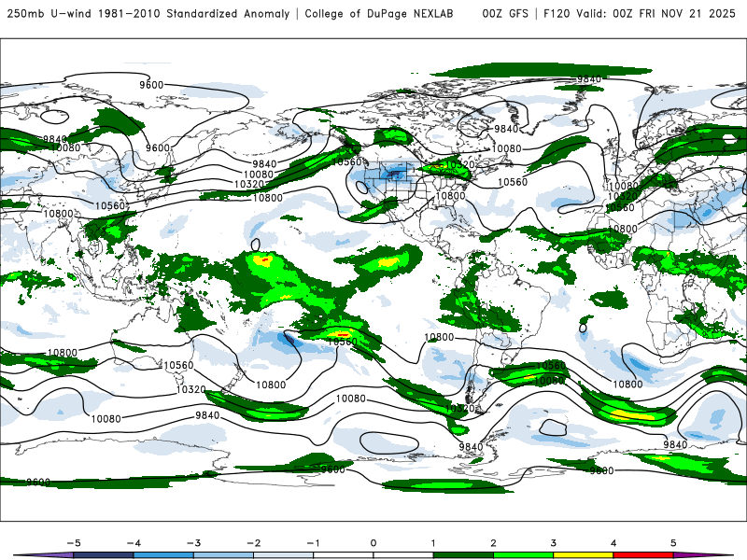747x560 pixels.
Task: Click the "2" colorbar label
Action: click(494, 543)
